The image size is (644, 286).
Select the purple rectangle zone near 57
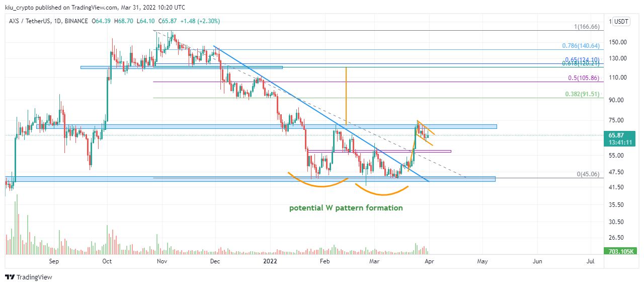379,151
